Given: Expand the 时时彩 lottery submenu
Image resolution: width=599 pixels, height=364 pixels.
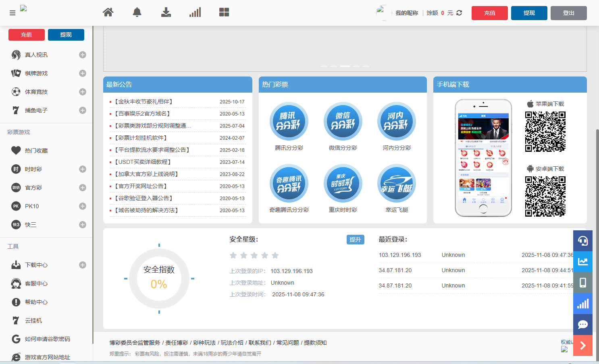Looking at the screenshot, I should point(83,169).
